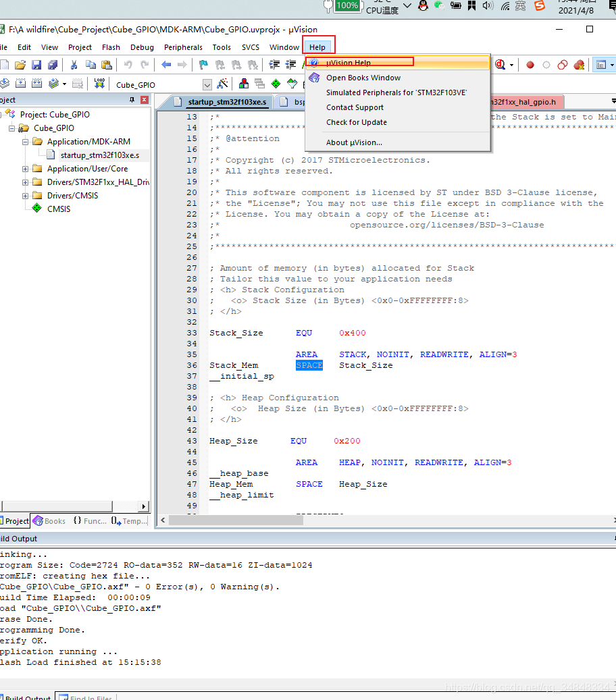Open the batch build dropdown arrow
The width and height of the screenshot is (616, 700).
(64, 84)
